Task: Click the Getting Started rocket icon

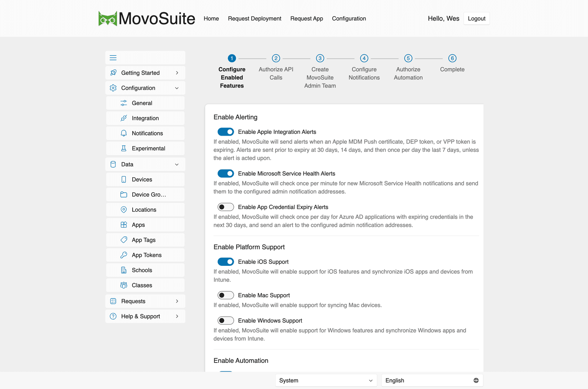Action: point(113,73)
